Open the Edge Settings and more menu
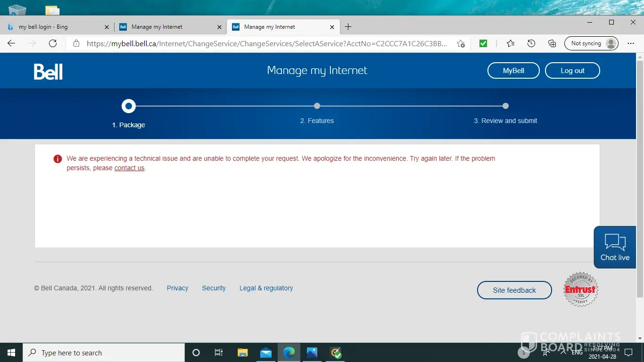The width and height of the screenshot is (644, 362). click(631, 43)
